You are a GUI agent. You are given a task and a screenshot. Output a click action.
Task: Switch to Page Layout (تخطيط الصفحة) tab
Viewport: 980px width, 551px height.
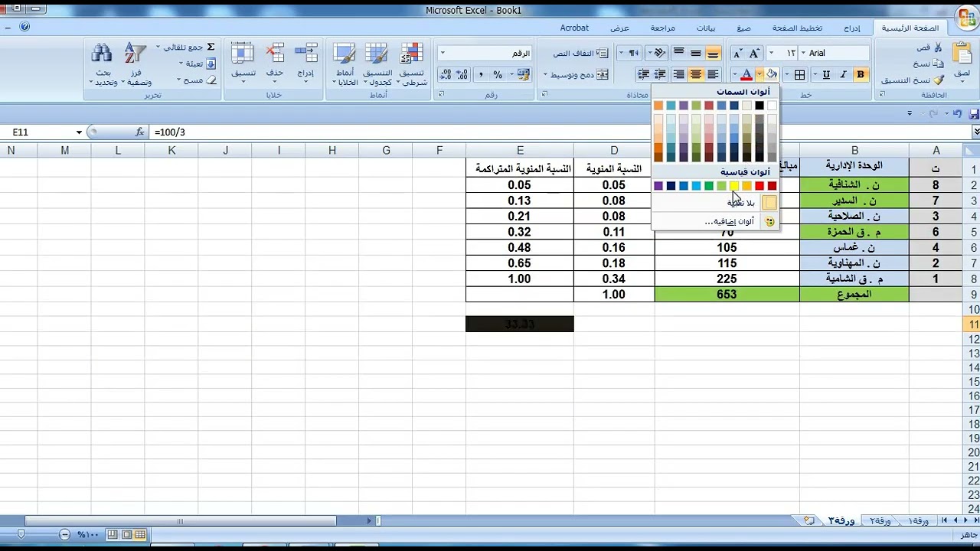coord(797,28)
